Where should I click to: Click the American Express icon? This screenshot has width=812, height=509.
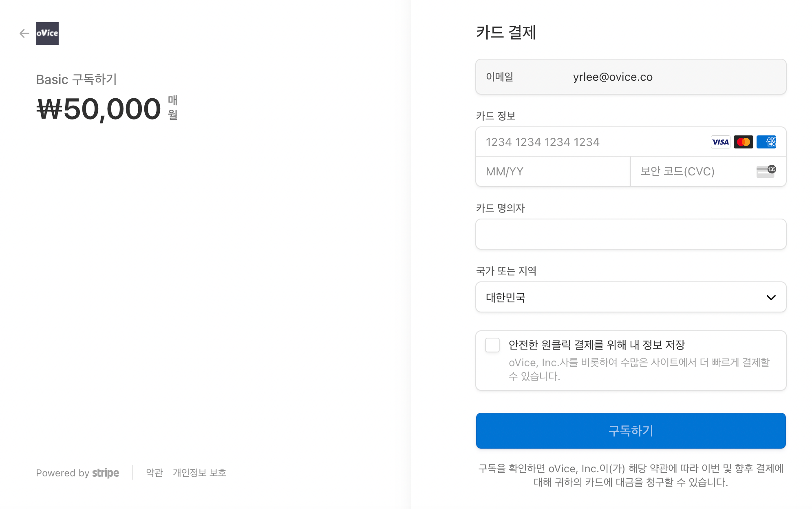[766, 142]
